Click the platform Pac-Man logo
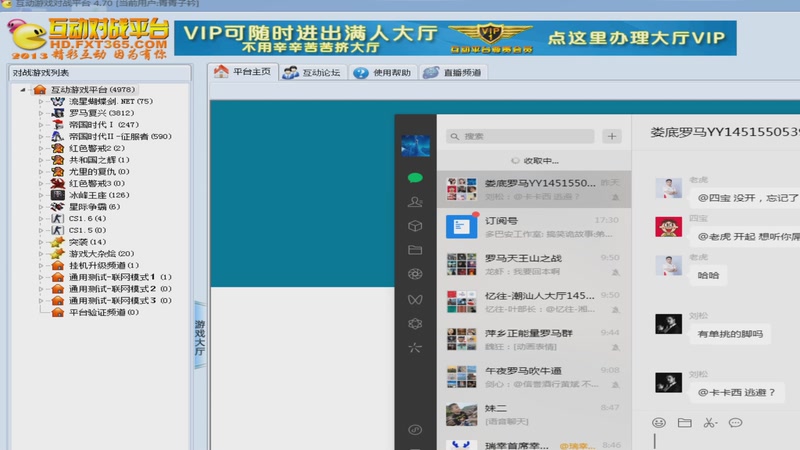This screenshot has width=800, height=450. click(x=28, y=37)
